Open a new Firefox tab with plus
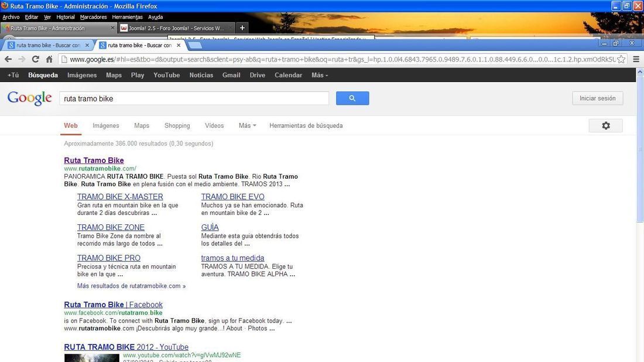Screen dimensions: 644x362 pyautogui.click(x=242, y=28)
